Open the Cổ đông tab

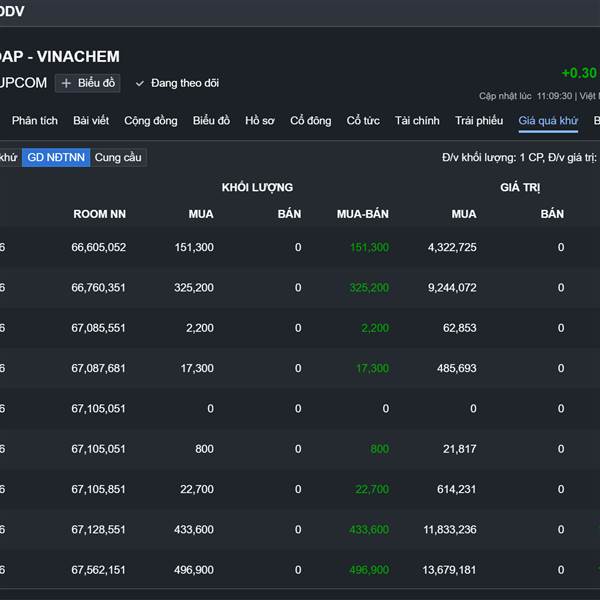coord(311,121)
